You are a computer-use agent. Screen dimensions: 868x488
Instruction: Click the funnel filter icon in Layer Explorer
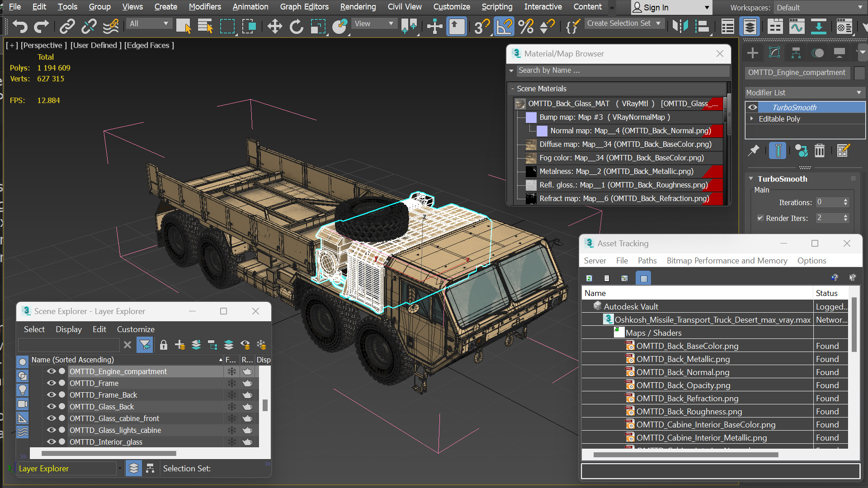coord(145,345)
